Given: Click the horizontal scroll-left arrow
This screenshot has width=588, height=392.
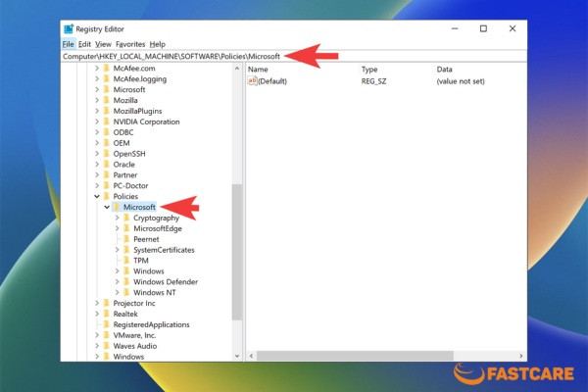Looking at the screenshot, I should [251, 356].
